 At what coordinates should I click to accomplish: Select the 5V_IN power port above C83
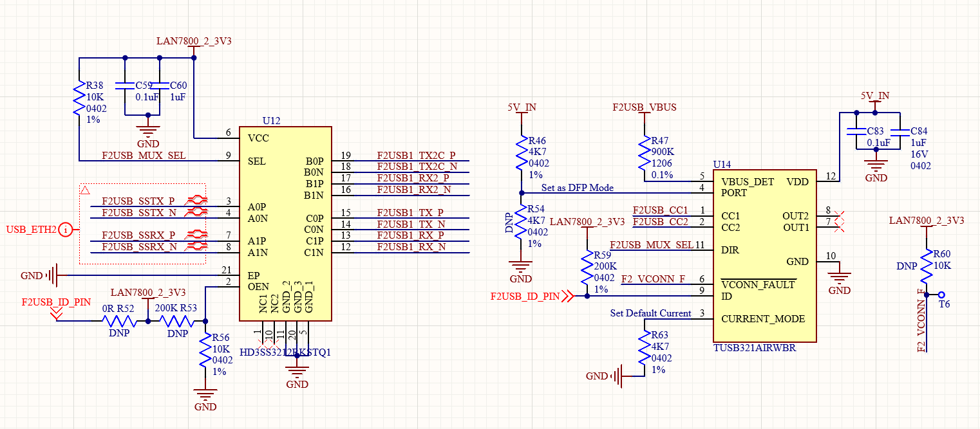[874, 100]
